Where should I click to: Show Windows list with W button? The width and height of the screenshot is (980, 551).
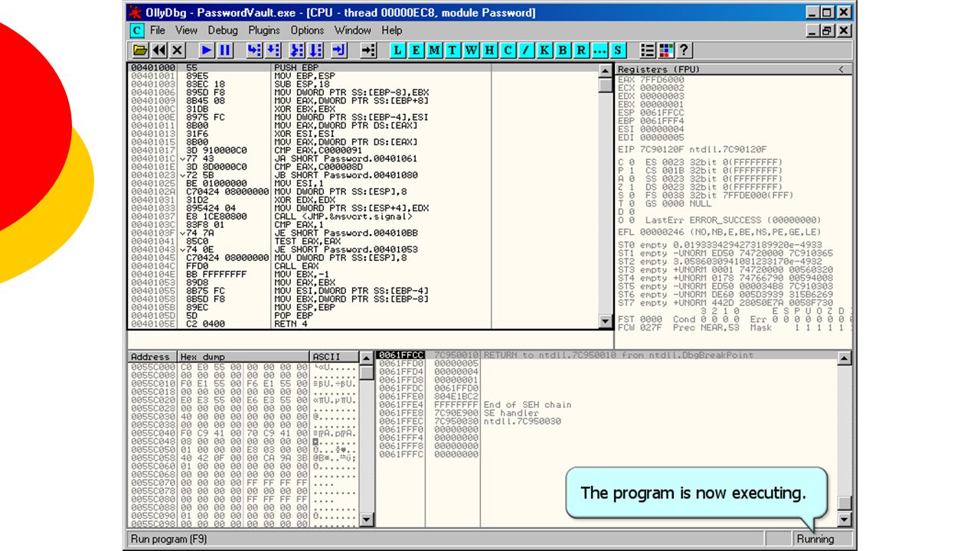(x=472, y=51)
